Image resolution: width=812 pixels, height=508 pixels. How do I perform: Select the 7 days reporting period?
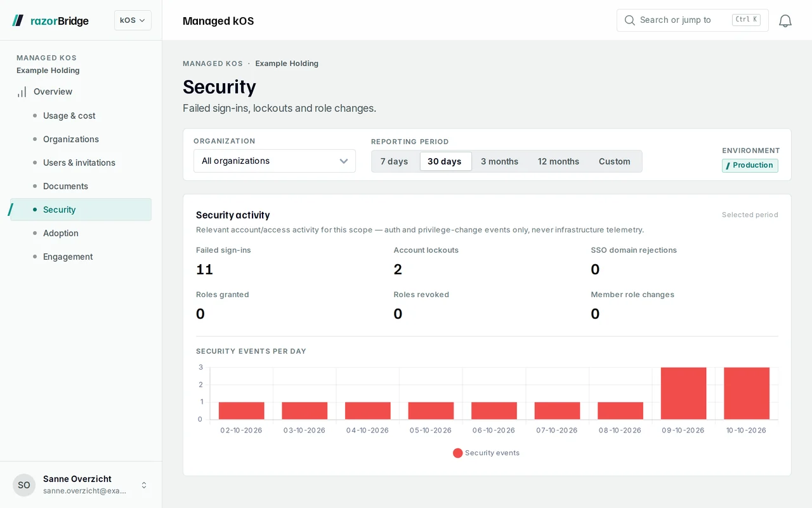pos(394,161)
